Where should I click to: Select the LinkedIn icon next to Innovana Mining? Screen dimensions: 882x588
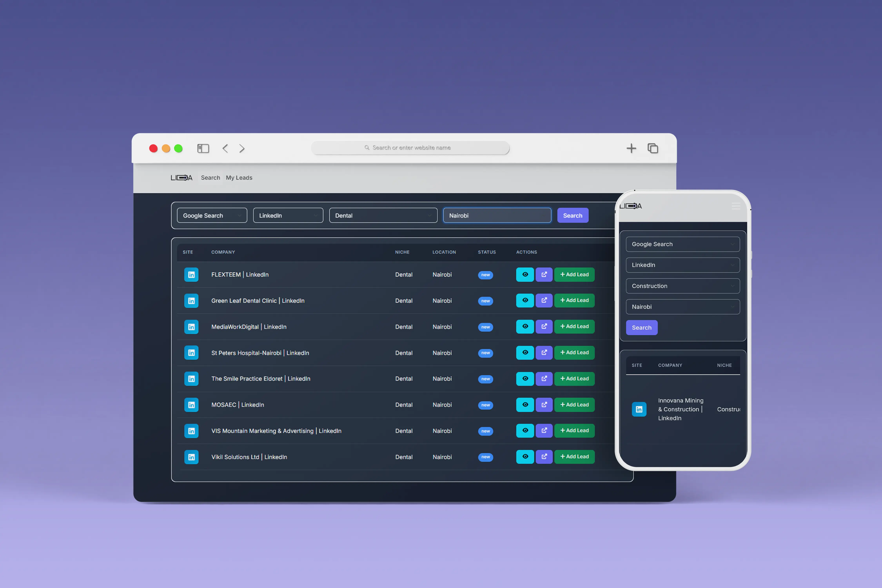point(639,409)
